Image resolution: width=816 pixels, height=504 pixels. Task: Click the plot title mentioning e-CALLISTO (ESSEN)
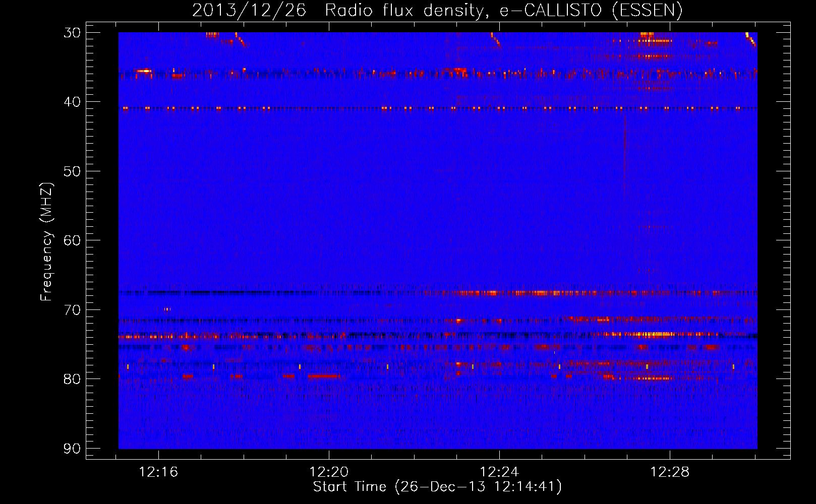pos(437,10)
